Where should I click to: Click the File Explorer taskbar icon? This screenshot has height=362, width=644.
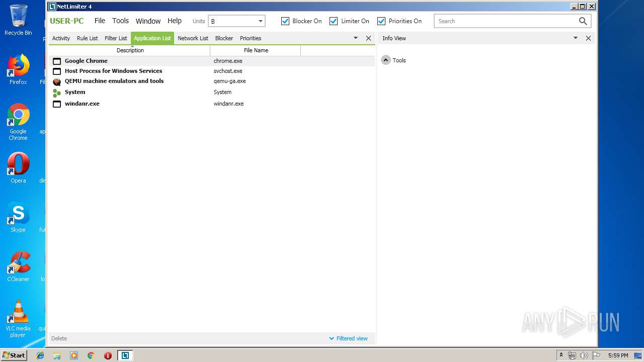click(x=57, y=355)
